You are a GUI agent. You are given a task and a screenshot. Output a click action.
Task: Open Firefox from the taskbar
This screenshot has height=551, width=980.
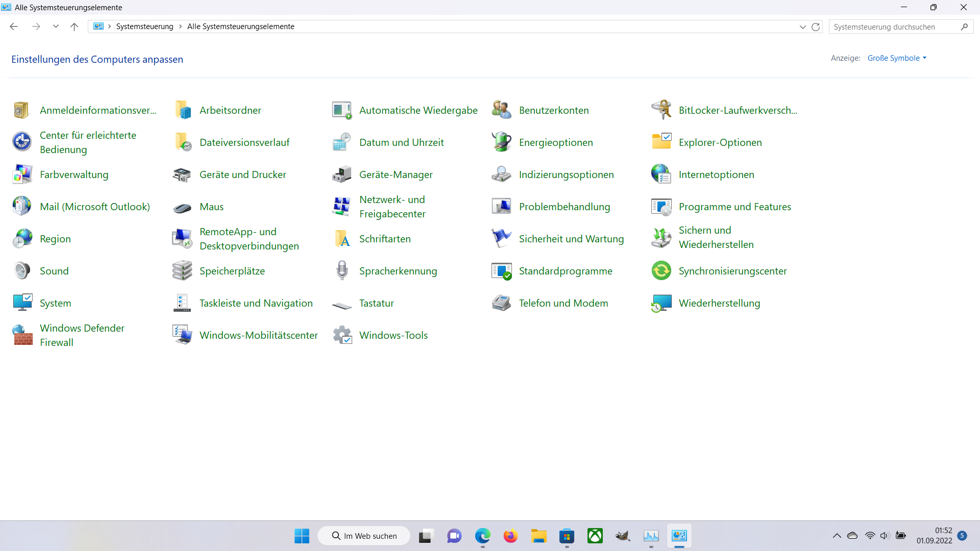[510, 536]
